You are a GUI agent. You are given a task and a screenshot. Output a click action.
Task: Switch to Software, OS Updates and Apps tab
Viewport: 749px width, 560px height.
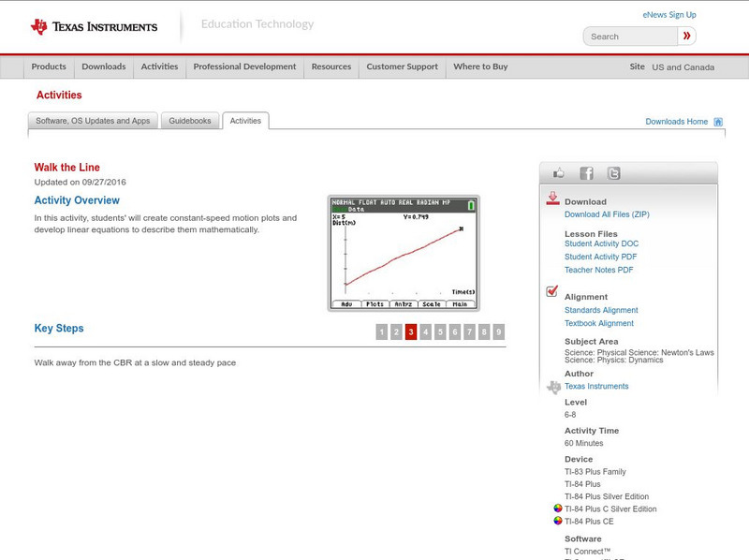(x=93, y=121)
